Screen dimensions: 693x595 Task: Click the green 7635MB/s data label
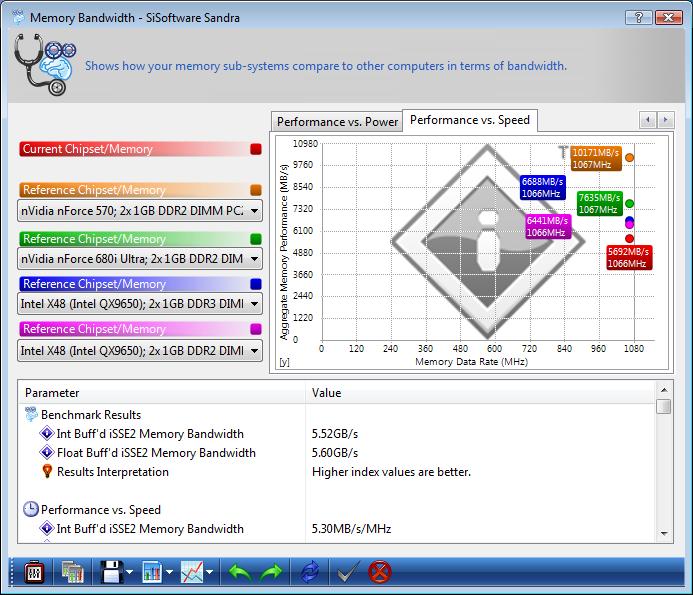(600, 203)
